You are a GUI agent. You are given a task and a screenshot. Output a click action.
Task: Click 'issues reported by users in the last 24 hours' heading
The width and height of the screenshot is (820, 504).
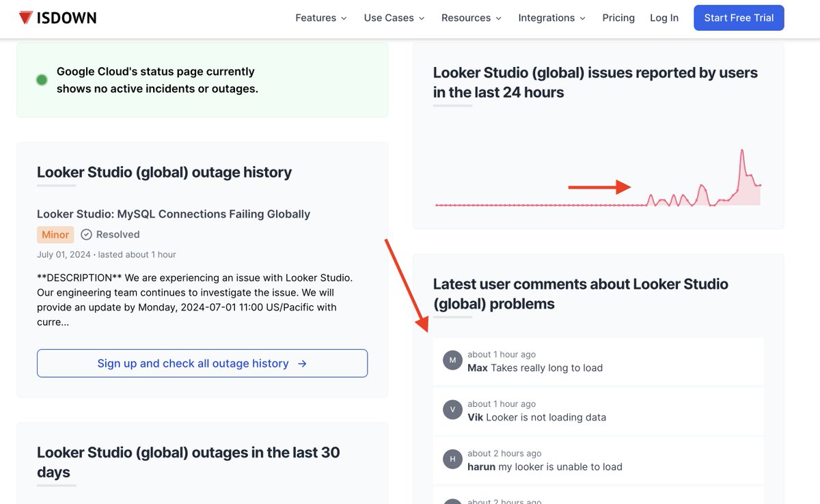pyautogui.click(x=595, y=82)
